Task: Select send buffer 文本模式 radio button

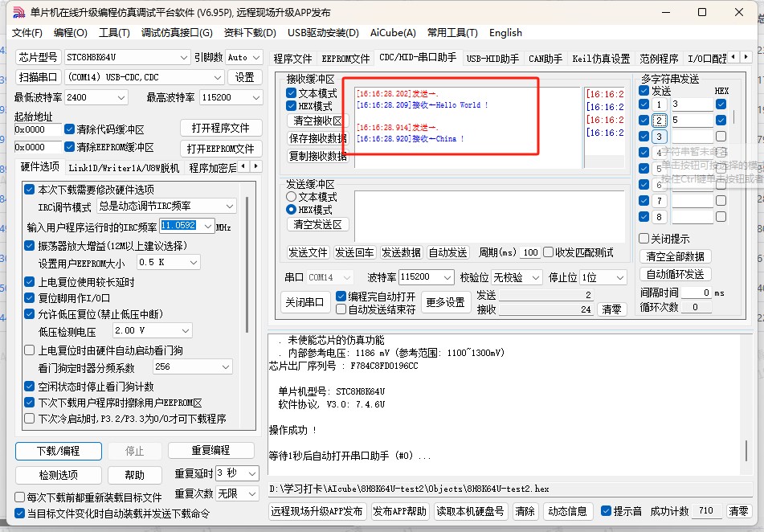Action: 292,197
